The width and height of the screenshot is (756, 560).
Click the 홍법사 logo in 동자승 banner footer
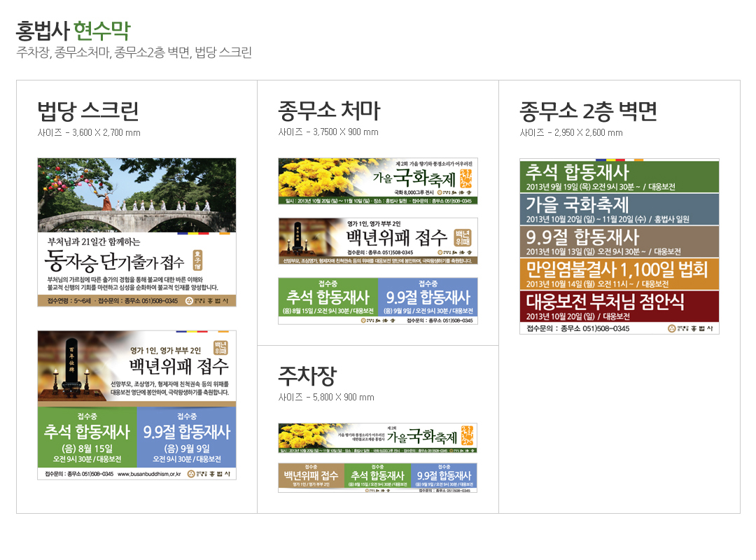point(206,301)
